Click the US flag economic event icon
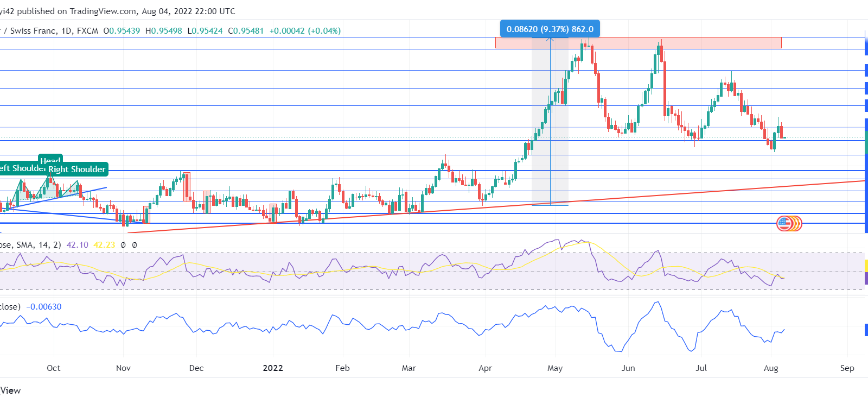 [x=784, y=223]
